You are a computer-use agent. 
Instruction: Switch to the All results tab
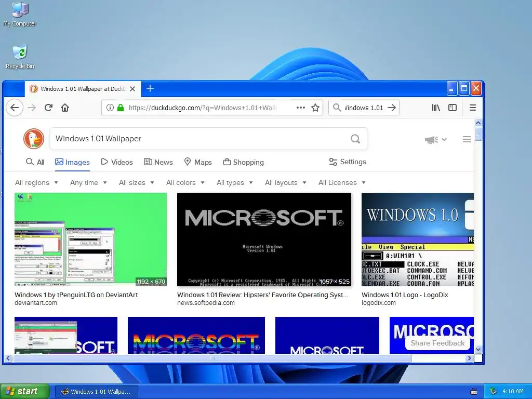pyautogui.click(x=35, y=162)
